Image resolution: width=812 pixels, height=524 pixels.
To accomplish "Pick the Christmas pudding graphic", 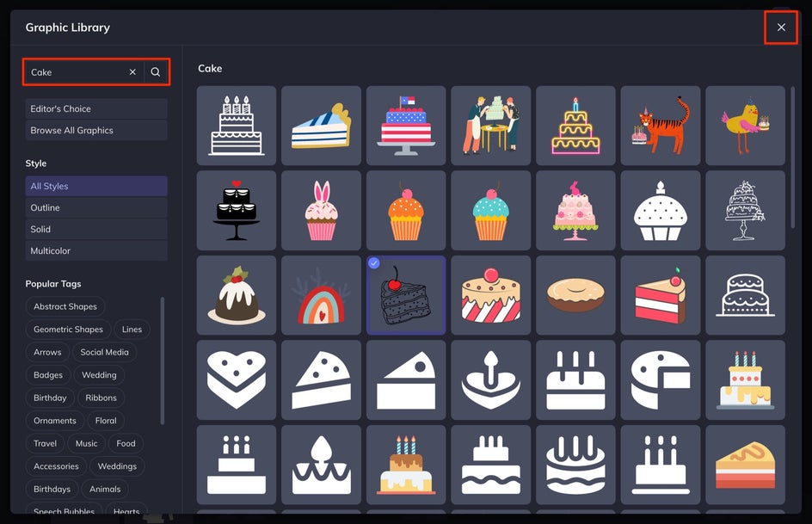I will click(237, 295).
